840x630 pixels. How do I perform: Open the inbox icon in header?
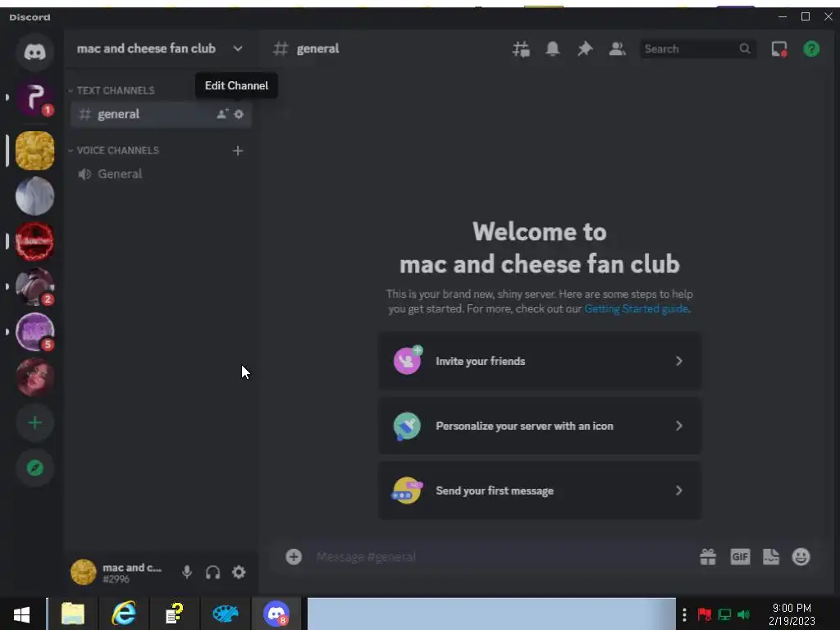779,48
